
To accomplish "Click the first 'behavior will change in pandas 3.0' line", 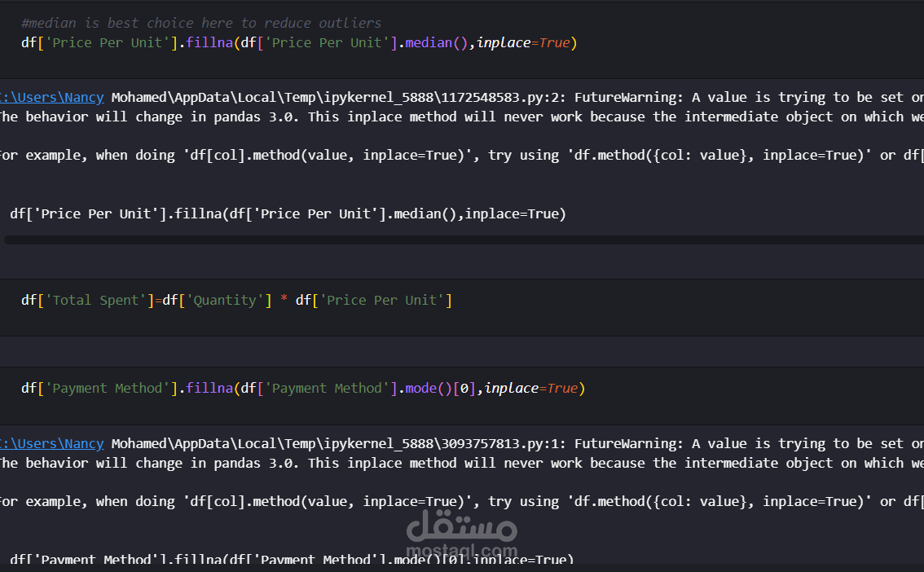I will [462, 117].
